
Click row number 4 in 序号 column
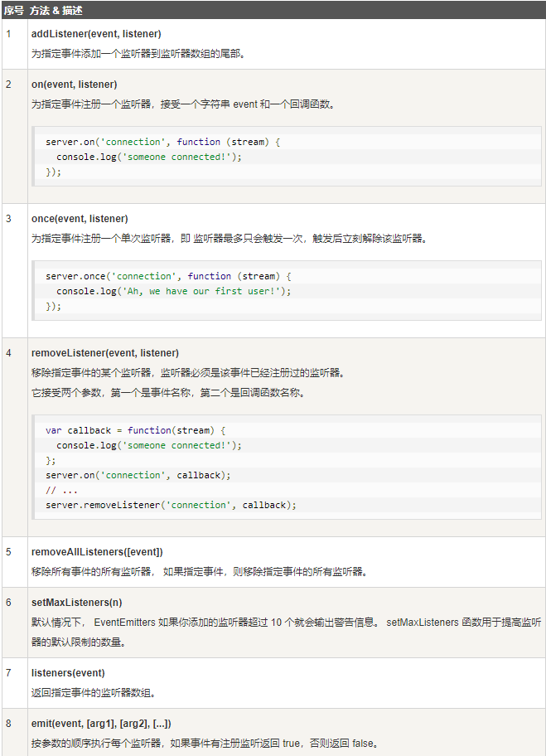[x=8, y=353]
